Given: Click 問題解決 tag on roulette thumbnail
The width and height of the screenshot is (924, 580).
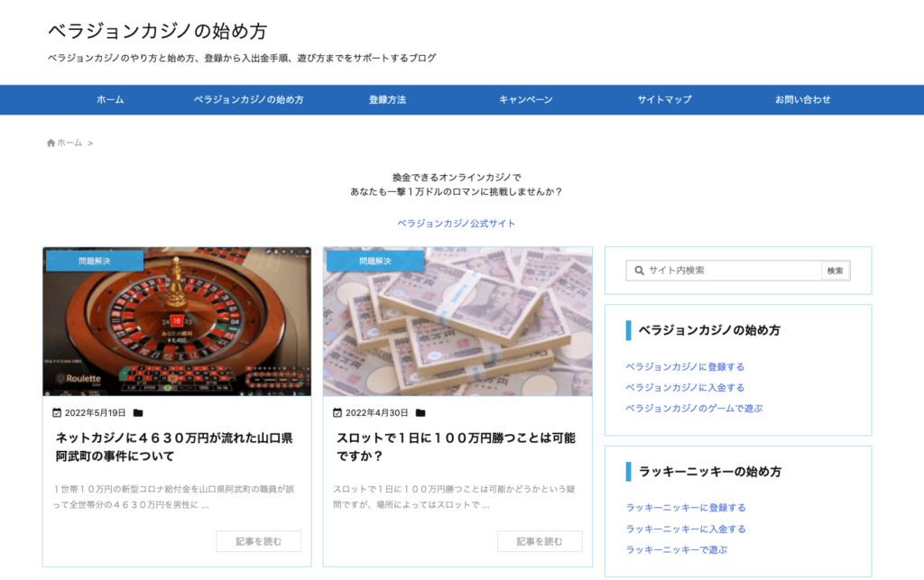Looking at the screenshot, I should 94,261.
